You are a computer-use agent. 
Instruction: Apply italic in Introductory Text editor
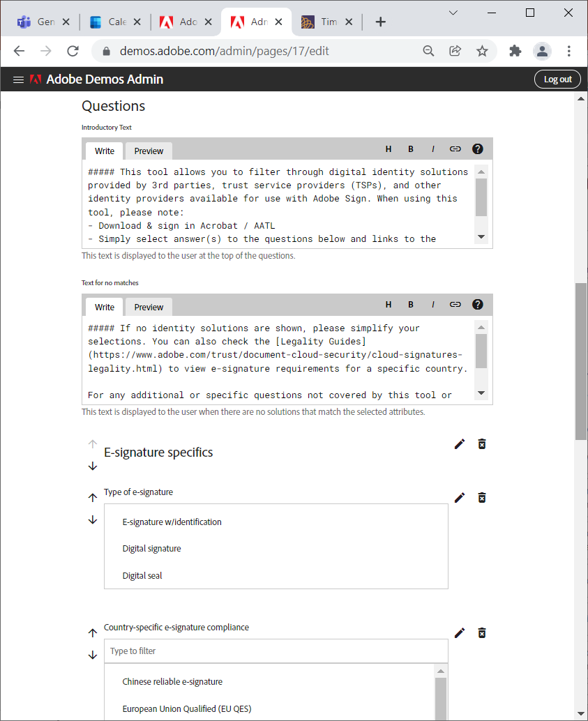433,149
